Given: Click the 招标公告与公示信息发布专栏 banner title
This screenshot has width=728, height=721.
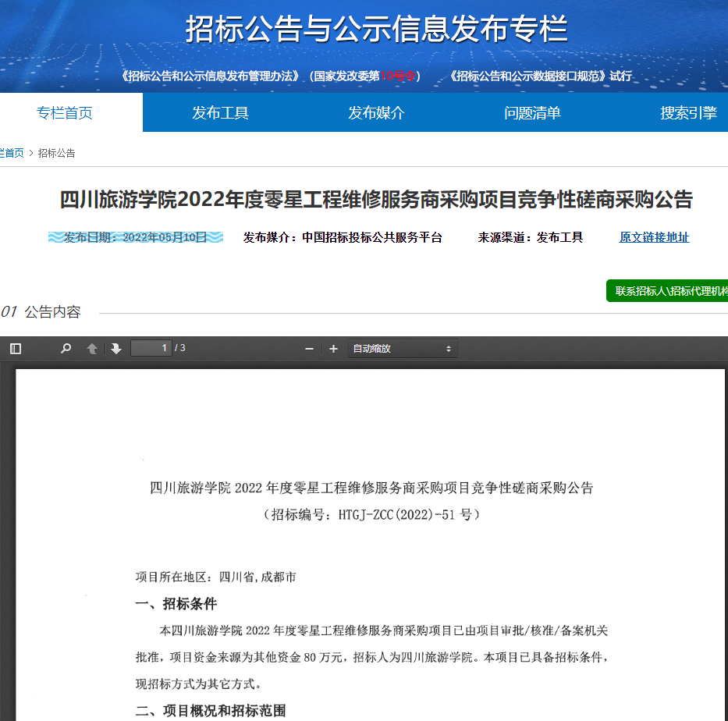Looking at the screenshot, I should pyautogui.click(x=377, y=29).
